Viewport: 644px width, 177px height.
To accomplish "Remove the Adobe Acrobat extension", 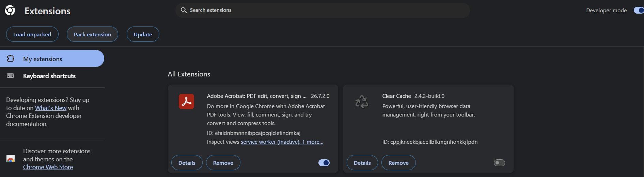I will (223, 163).
